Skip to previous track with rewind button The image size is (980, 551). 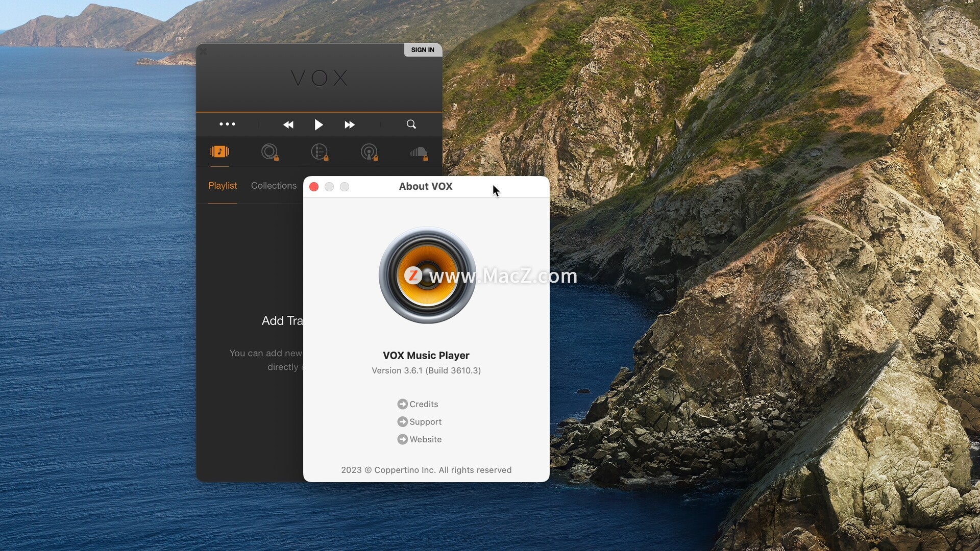pyautogui.click(x=288, y=125)
